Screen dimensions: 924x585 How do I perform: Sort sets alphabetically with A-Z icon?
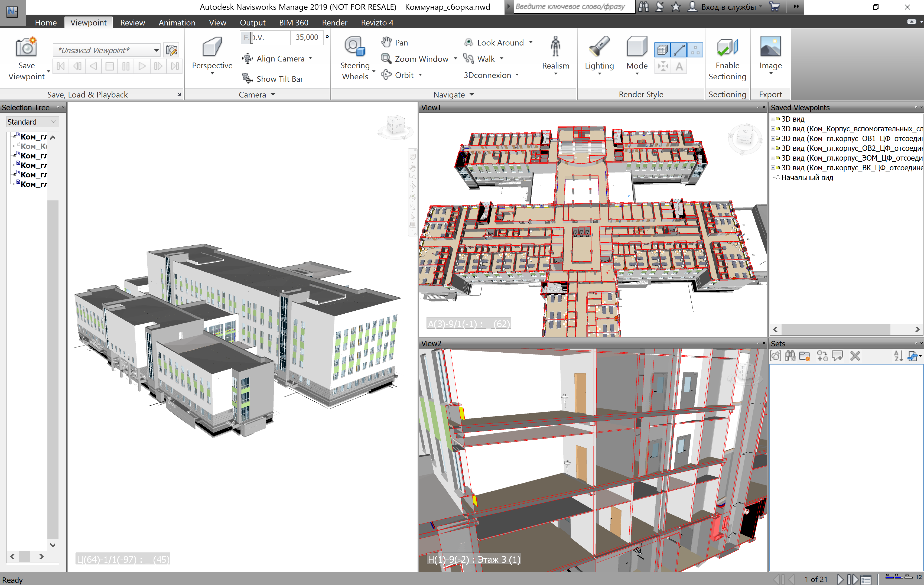(x=898, y=356)
